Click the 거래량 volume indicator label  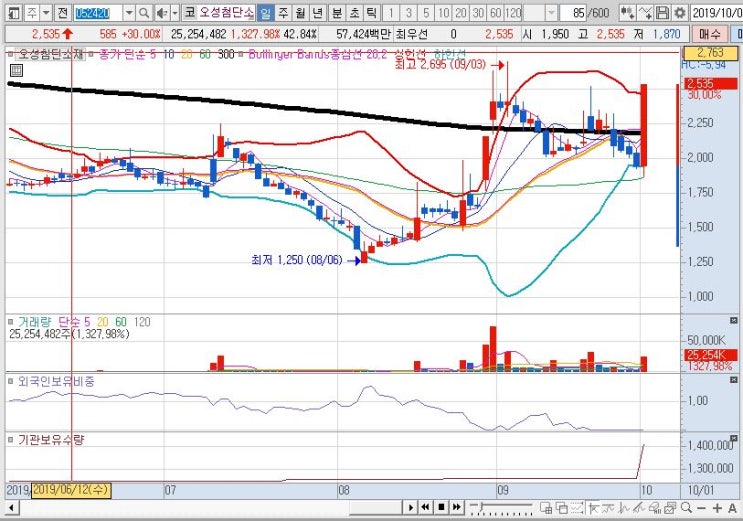point(34,322)
